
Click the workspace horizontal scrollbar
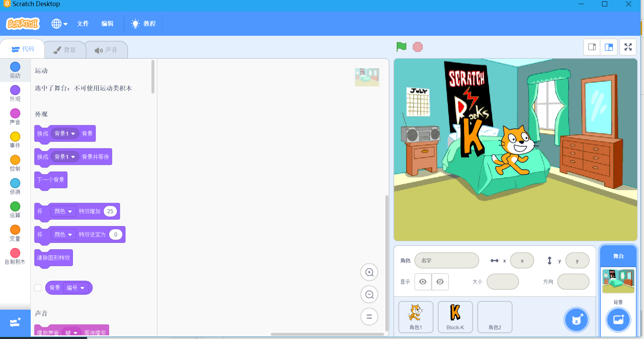pos(327,334)
